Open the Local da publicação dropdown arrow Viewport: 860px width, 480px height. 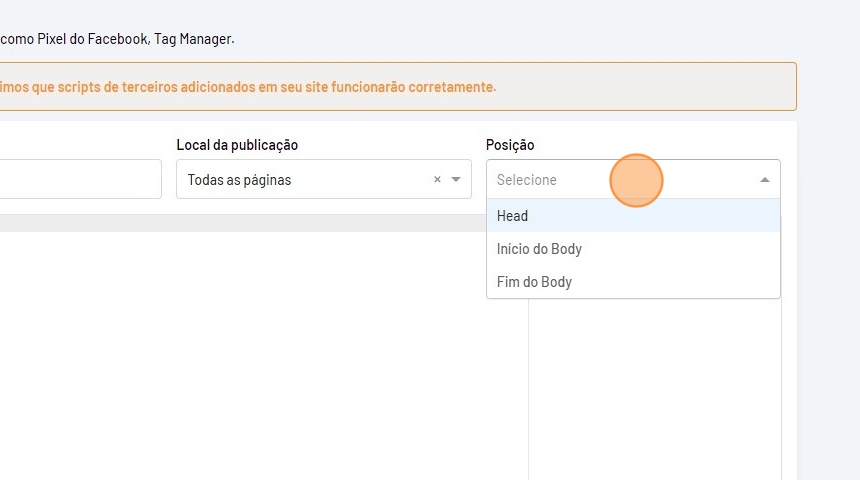[x=456, y=180]
